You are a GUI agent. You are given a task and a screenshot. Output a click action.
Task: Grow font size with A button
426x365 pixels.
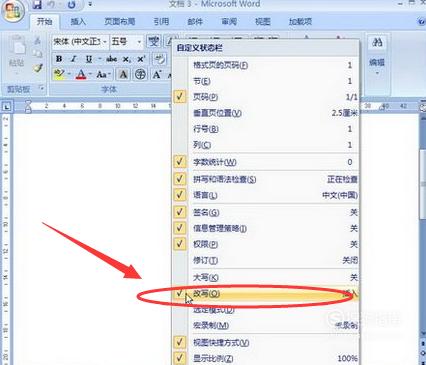point(156,74)
